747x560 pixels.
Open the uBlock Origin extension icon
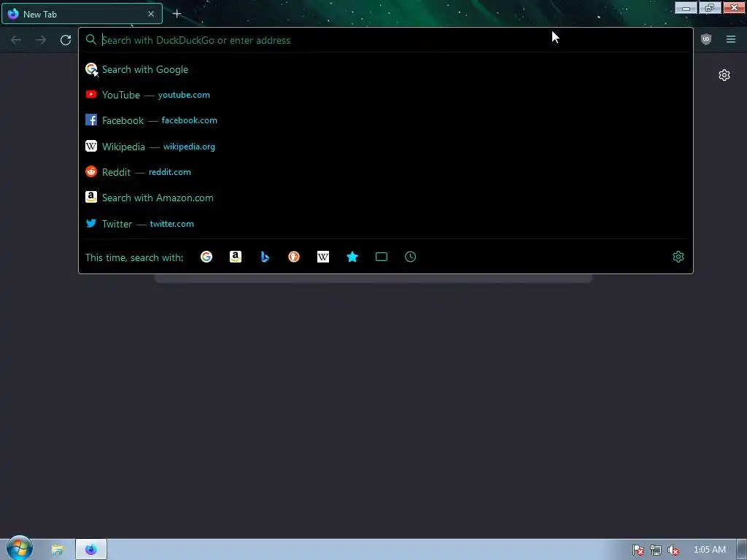706,39
